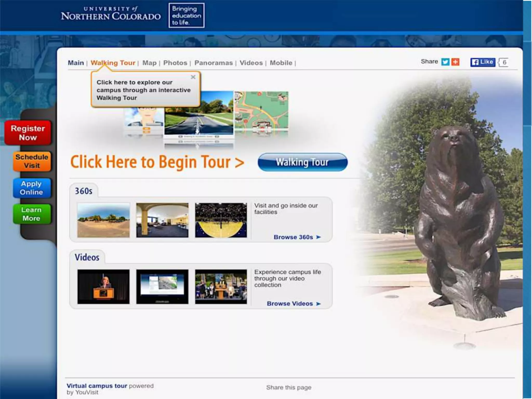Close the Walking Tour tooltip popup

pos(193,77)
